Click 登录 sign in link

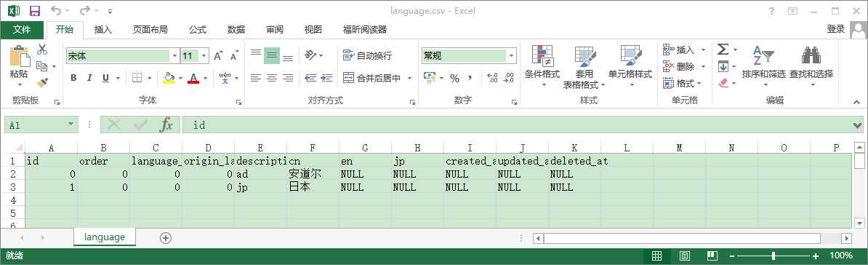click(x=835, y=29)
